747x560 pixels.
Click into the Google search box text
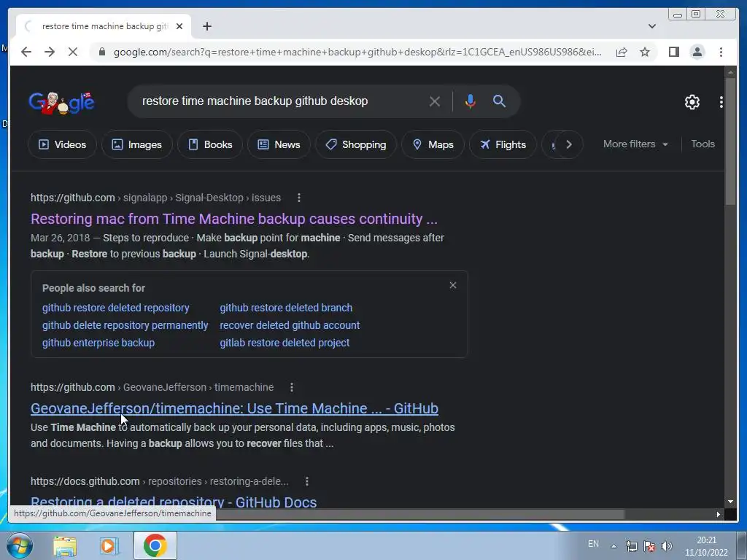255,101
